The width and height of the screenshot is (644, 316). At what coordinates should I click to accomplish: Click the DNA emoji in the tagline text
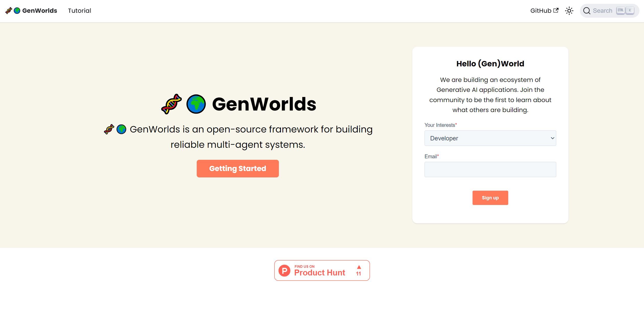click(x=109, y=129)
